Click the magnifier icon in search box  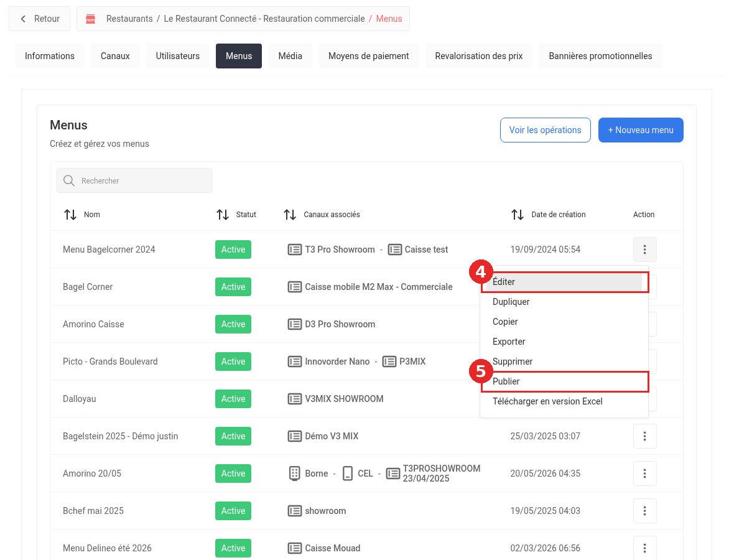tap(69, 180)
